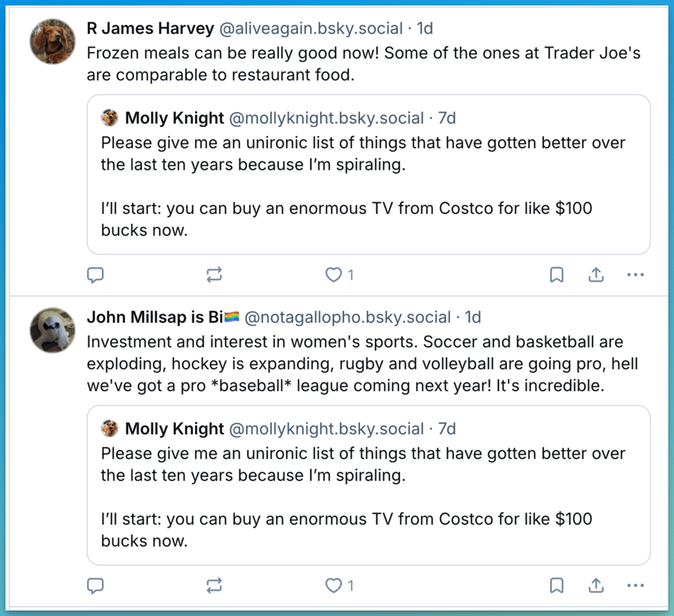
Task: Like John Millsap's post
Action: coord(334,585)
